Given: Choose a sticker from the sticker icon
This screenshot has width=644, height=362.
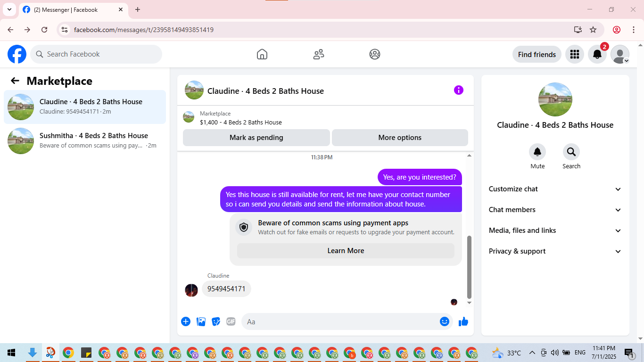Looking at the screenshot, I should coord(216,321).
